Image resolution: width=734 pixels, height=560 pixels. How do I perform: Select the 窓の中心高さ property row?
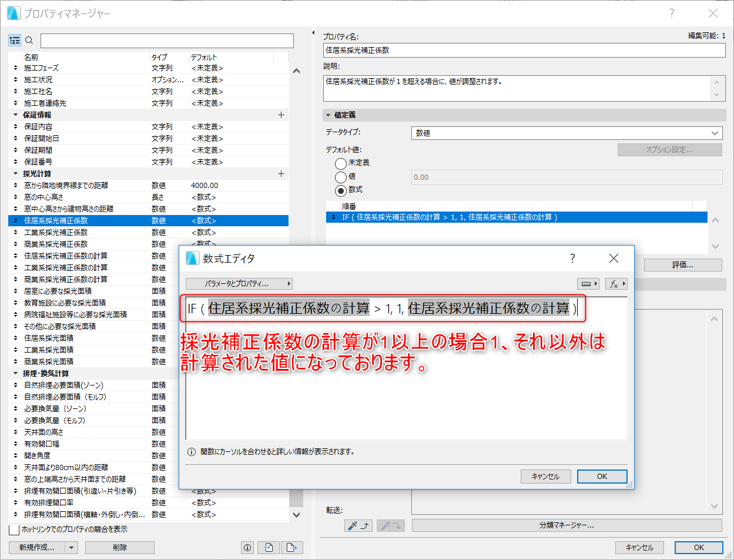pyautogui.click(x=148, y=197)
